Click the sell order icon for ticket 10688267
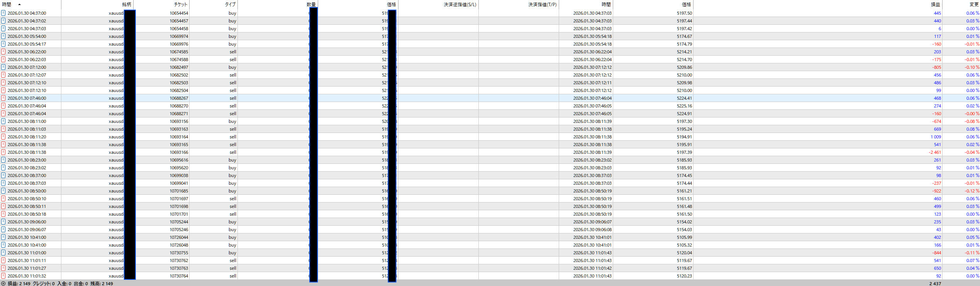Image resolution: width=980 pixels, height=286 pixels. tap(3, 98)
